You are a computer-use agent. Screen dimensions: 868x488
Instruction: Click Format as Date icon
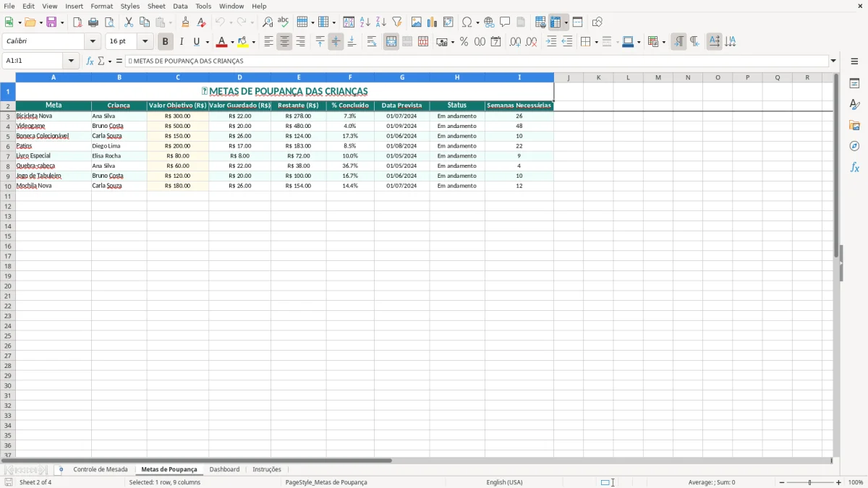coord(496,42)
